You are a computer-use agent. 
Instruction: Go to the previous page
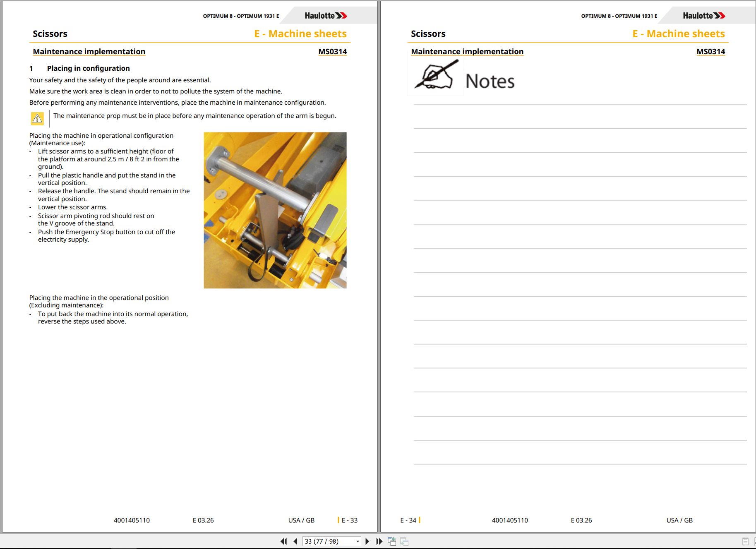295,541
